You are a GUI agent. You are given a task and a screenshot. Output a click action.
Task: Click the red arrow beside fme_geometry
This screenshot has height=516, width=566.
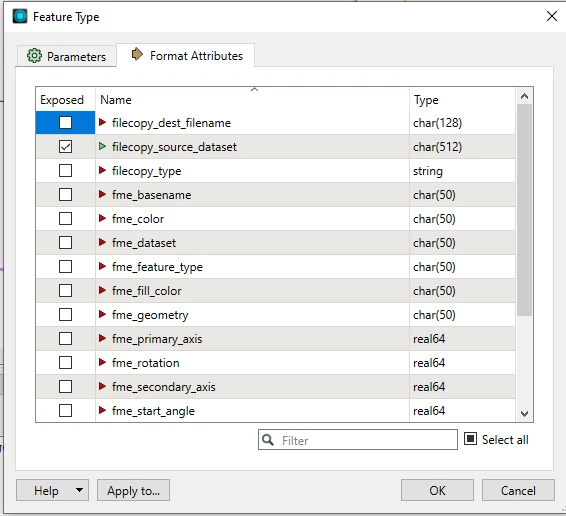coord(102,315)
